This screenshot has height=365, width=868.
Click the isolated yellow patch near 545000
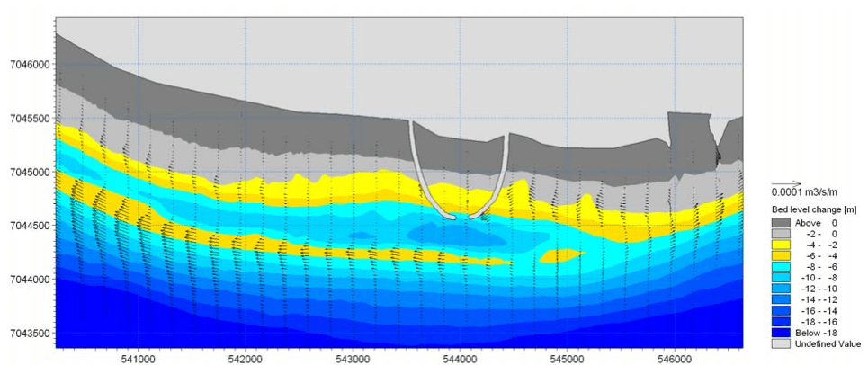pos(561,255)
